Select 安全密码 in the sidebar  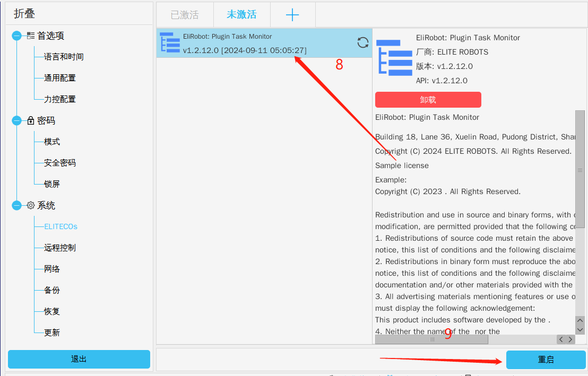click(x=59, y=163)
